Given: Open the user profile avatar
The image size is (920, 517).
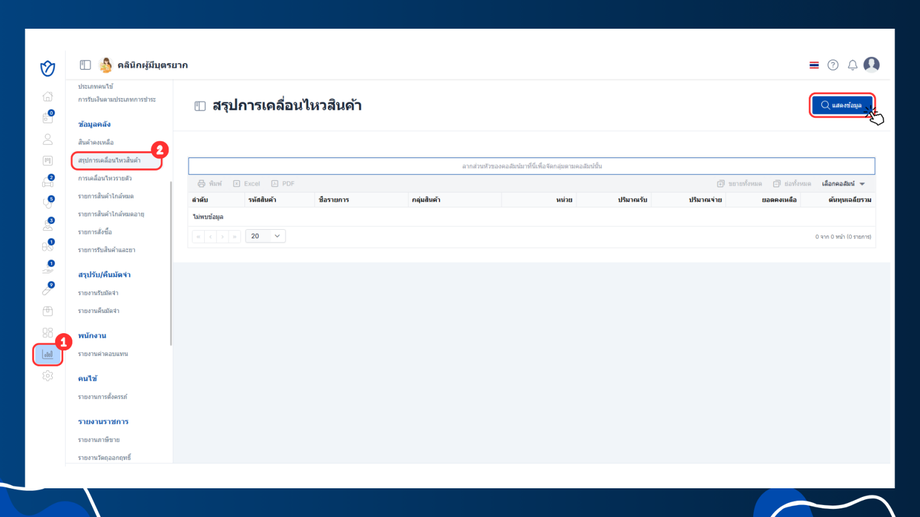Looking at the screenshot, I should pyautogui.click(x=871, y=65).
